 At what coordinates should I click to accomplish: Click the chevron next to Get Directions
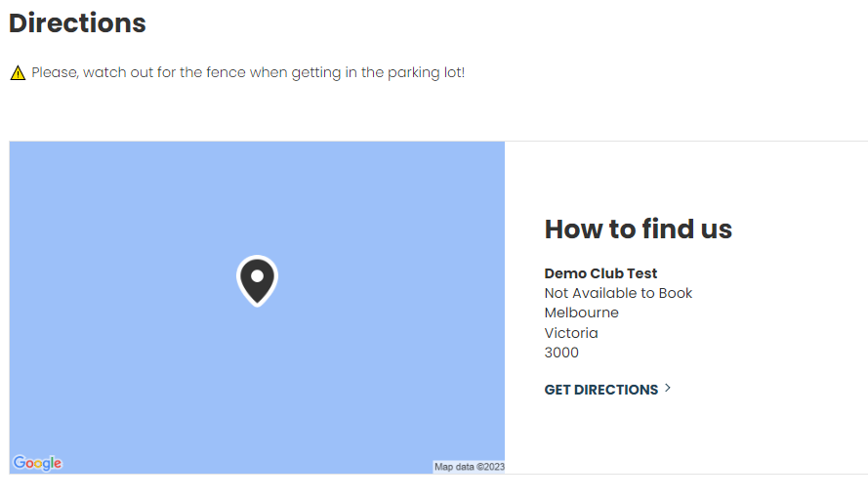(x=668, y=388)
